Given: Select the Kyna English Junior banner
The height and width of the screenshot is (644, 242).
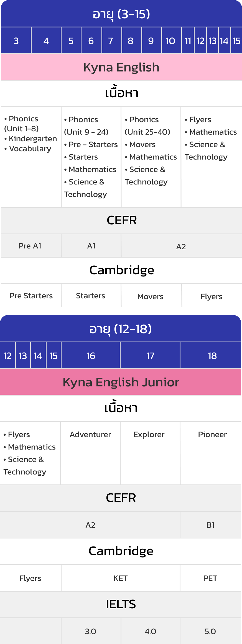Looking at the screenshot, I should click(121, 382).
